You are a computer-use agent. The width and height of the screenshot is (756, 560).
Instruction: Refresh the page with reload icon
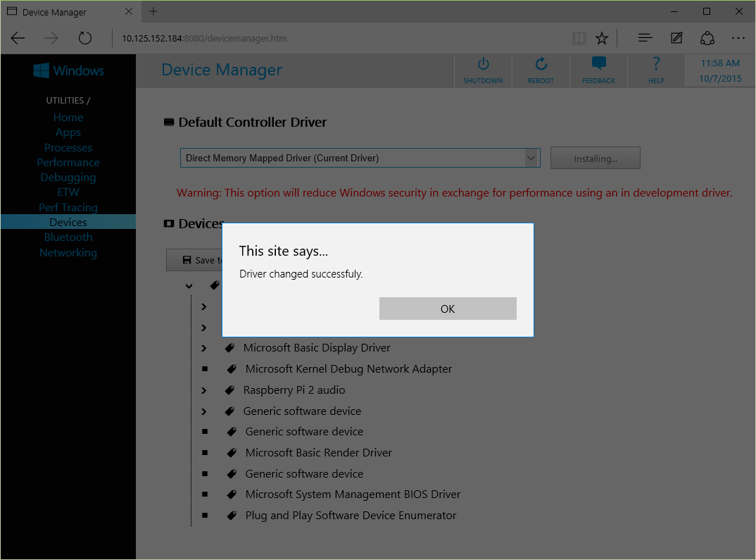[85, 38]
